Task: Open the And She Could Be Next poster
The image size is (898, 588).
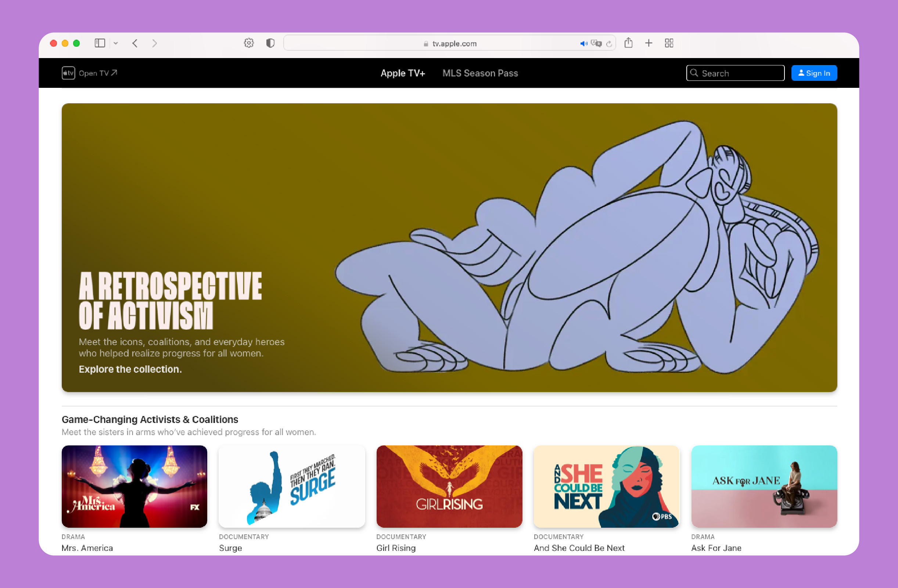Action: coord(606,487)
